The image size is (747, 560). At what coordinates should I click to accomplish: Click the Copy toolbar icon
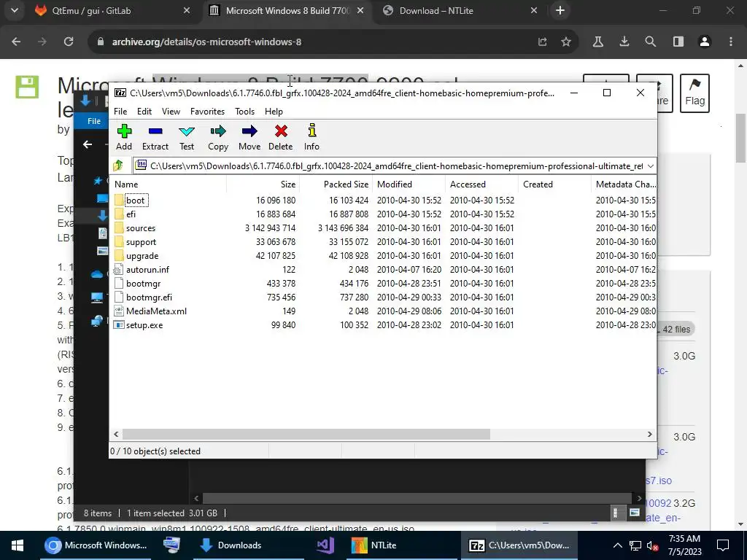click(x=218, y=138)
